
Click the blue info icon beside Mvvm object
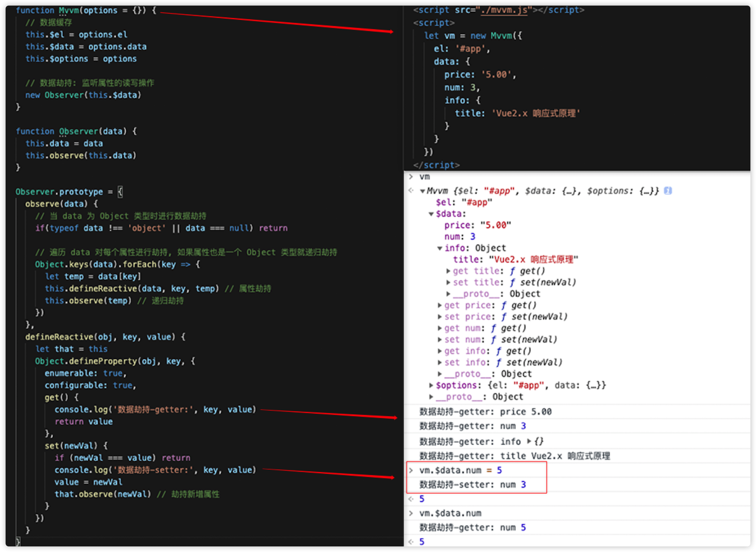(x=668, y=191)
